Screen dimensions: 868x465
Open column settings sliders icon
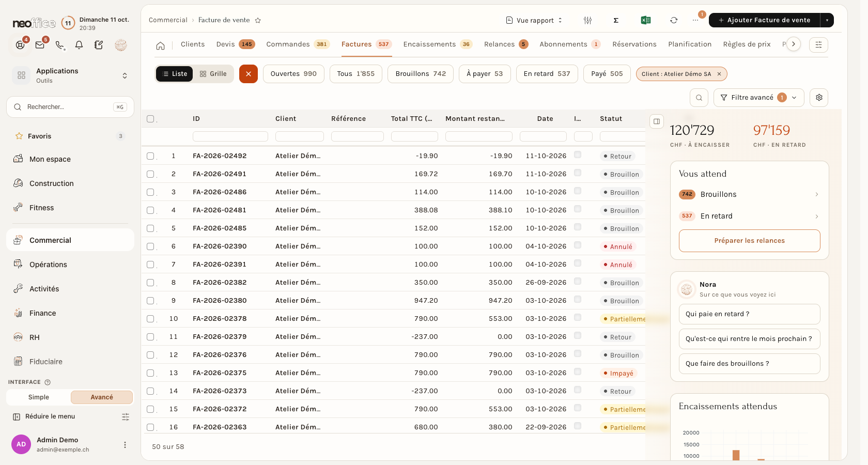588,20
